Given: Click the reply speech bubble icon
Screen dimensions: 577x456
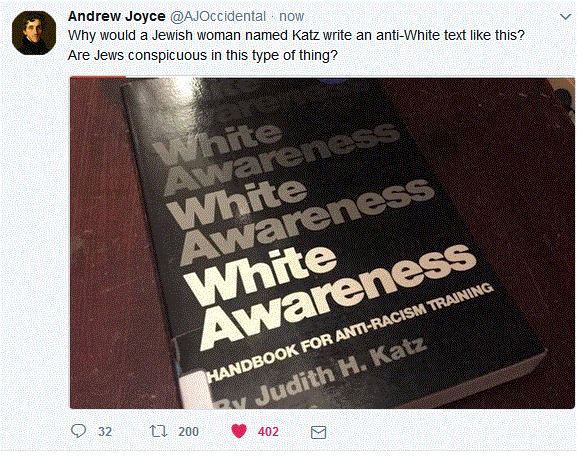Looking at the screenshot, I should coord(78,431).
